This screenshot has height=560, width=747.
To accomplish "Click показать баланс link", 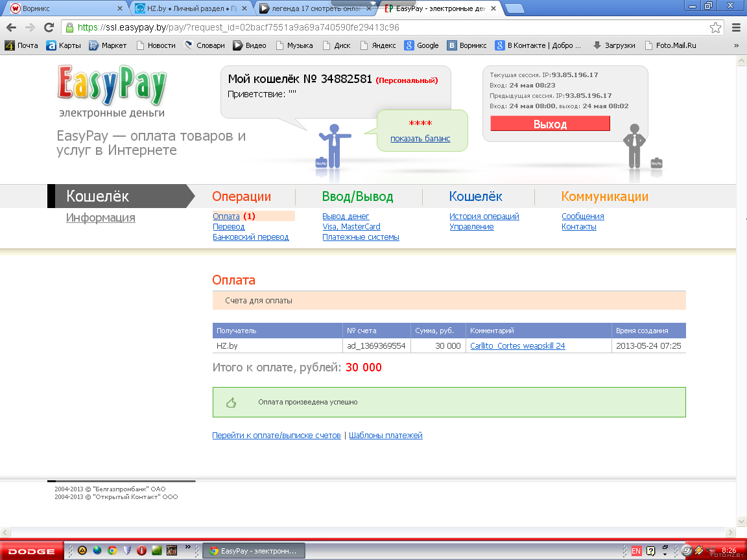I will (420, 139).
